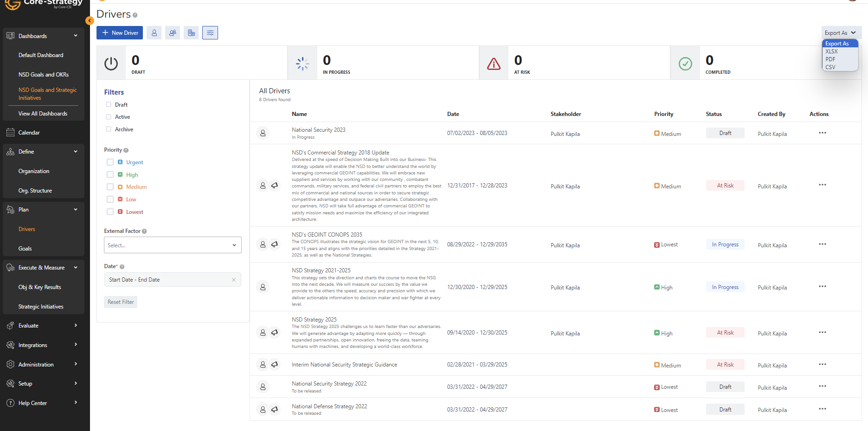
Task: Expand the Export As dropdown button
Action: click(840, 33)
